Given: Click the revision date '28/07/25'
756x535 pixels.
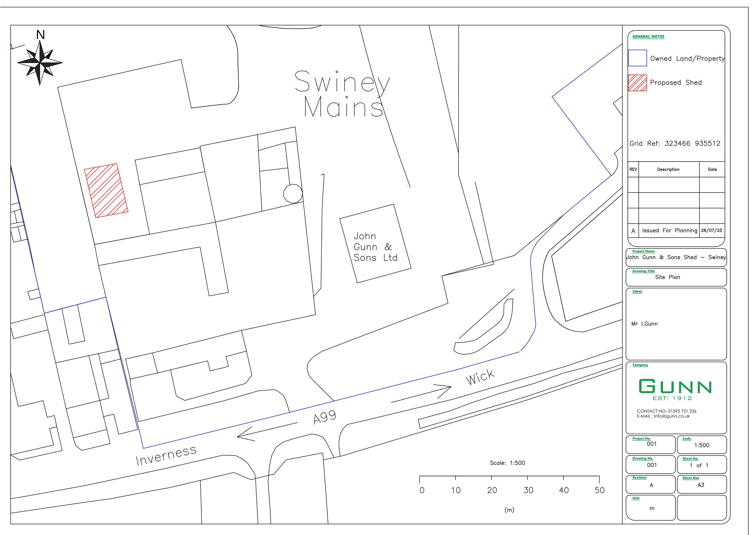Looking at the screenshot, I should click(x=712, y=230).
